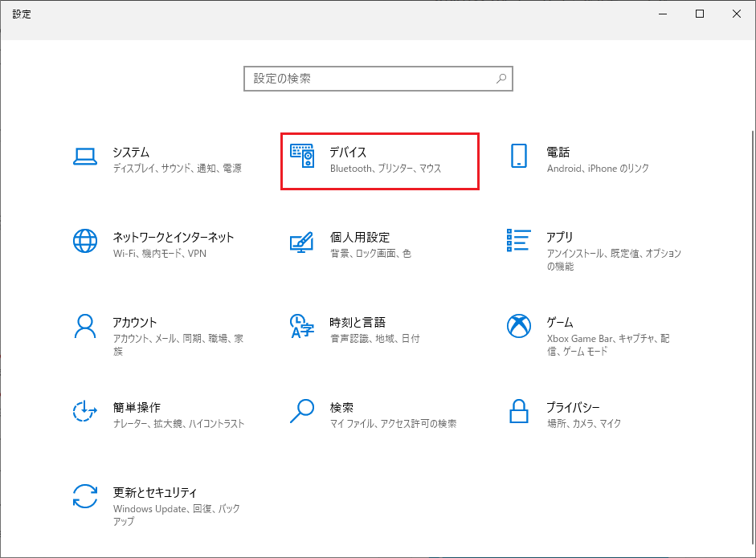This screenshot has width=756, height=558.
Task: Go to アカウント heading
Action: click(x=134, y=323)
